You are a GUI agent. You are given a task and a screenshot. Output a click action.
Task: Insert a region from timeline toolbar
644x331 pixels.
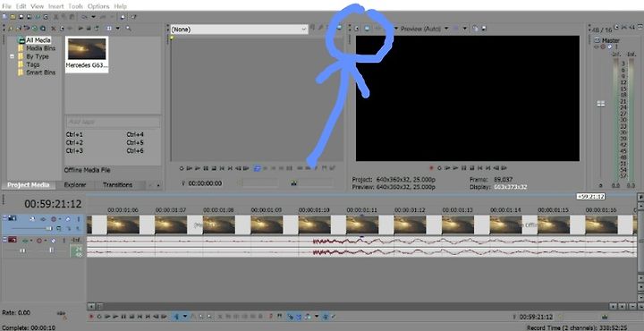(279, 316)
